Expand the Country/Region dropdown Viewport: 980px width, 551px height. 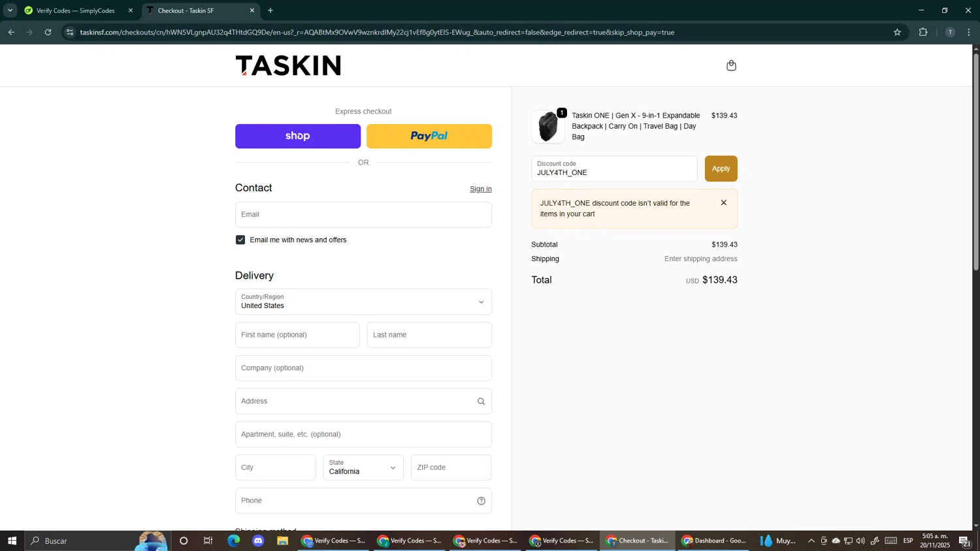click(363, 302)
